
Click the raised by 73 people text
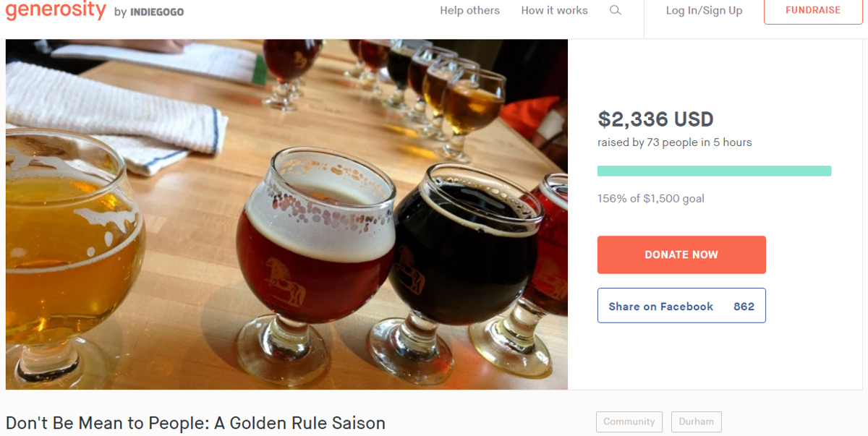(x=674, y=142)
